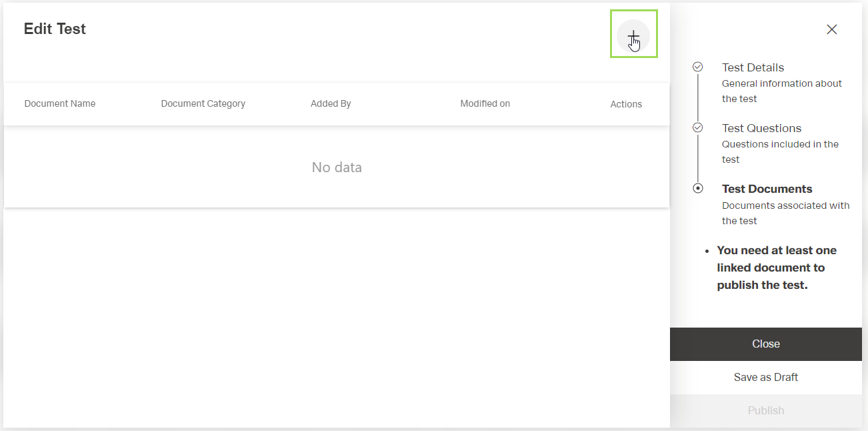The image size is (868, 431).
Task: Click the plus icon to add a document
Action: tap(633, 35)
